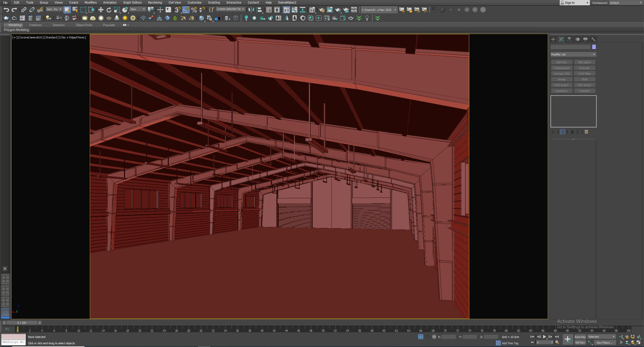Open the Utilities wrench tab

pos(593,39)
